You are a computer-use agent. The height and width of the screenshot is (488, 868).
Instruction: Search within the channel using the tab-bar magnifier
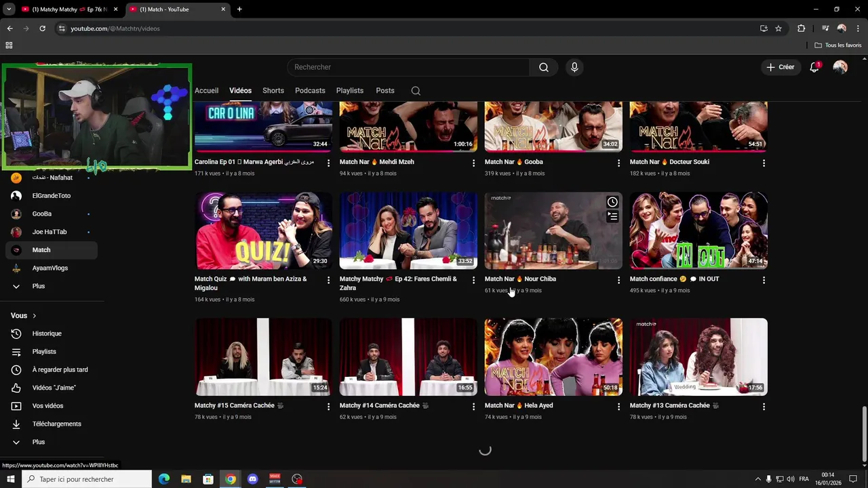click(x=416, y=91)
